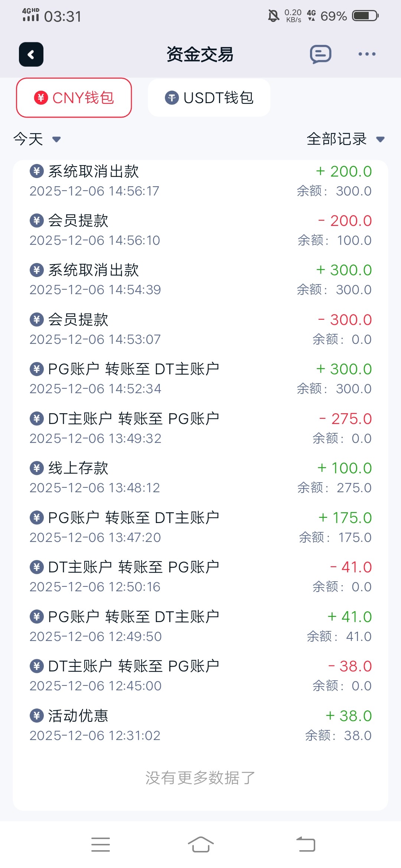Select the PG账户 transfer of +175.0
This screenshot has width=401, height=868.
[200, 527]
